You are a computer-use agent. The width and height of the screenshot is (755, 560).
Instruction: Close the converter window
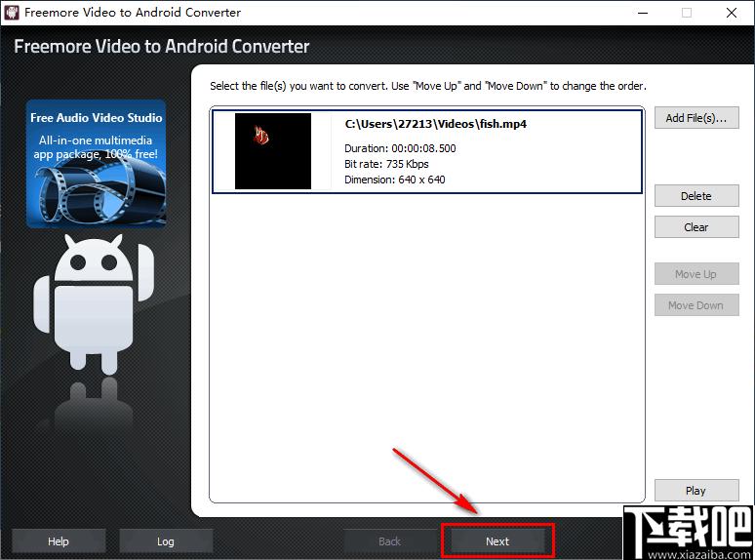coord(732,13)
